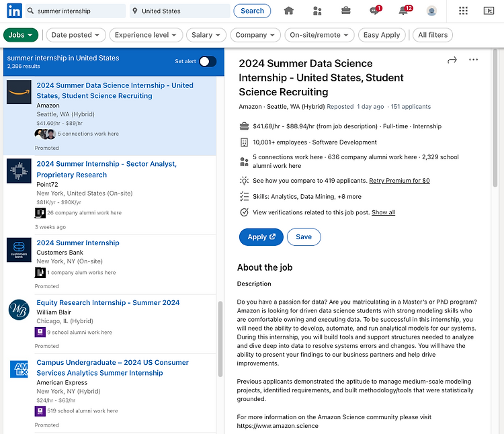Click the connections avatars on Amazon listing
This screenshot has width=504, height=434.
coord(45,134)
